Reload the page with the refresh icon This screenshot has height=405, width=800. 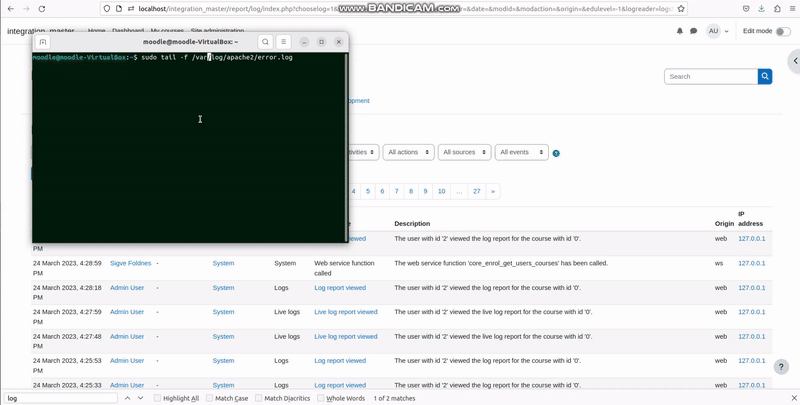click(x=42, y=9)
